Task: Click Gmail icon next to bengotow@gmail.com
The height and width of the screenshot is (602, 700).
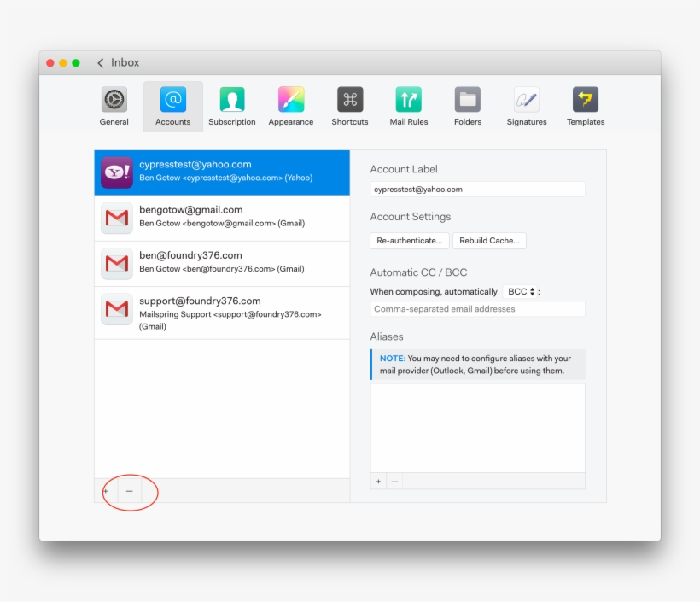Action: [x=116, y=218]
